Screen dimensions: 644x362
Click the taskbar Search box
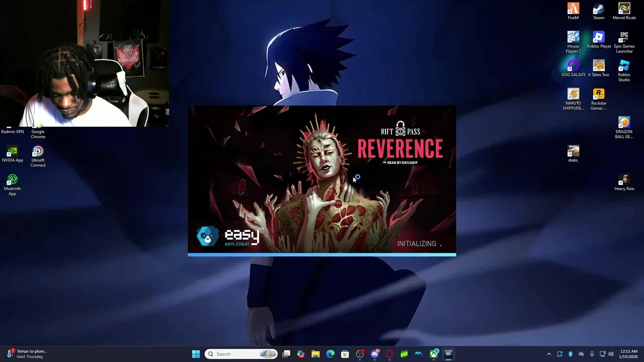(241, 354)
